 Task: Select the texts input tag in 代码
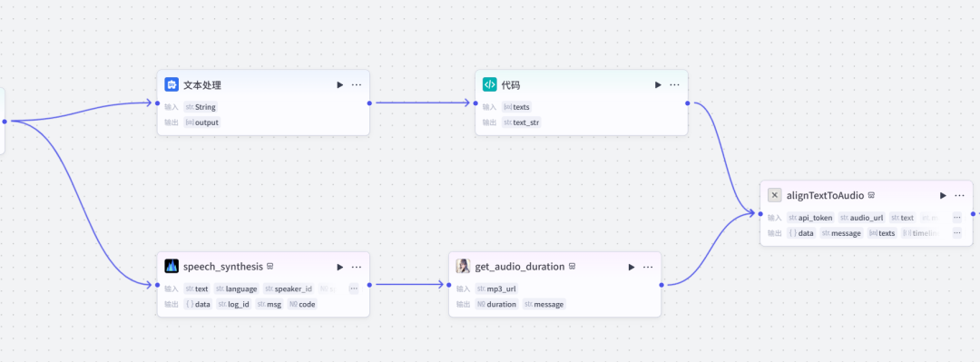[x=517, y=107]
